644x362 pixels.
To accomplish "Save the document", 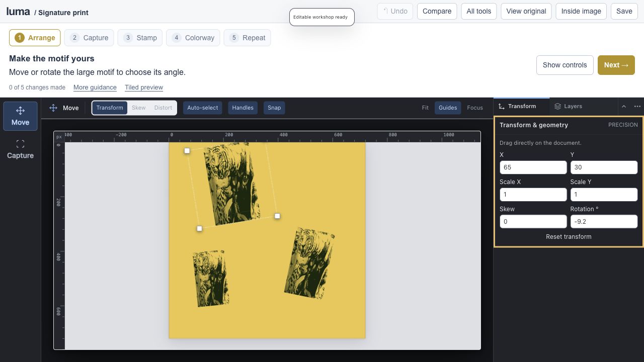I will (624, 11).
